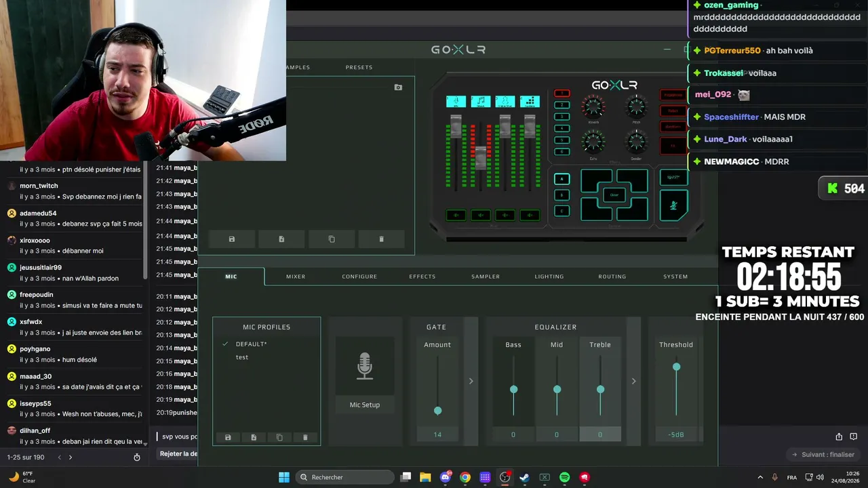Open Spotify from the taskbar

[x=565, y=477]
